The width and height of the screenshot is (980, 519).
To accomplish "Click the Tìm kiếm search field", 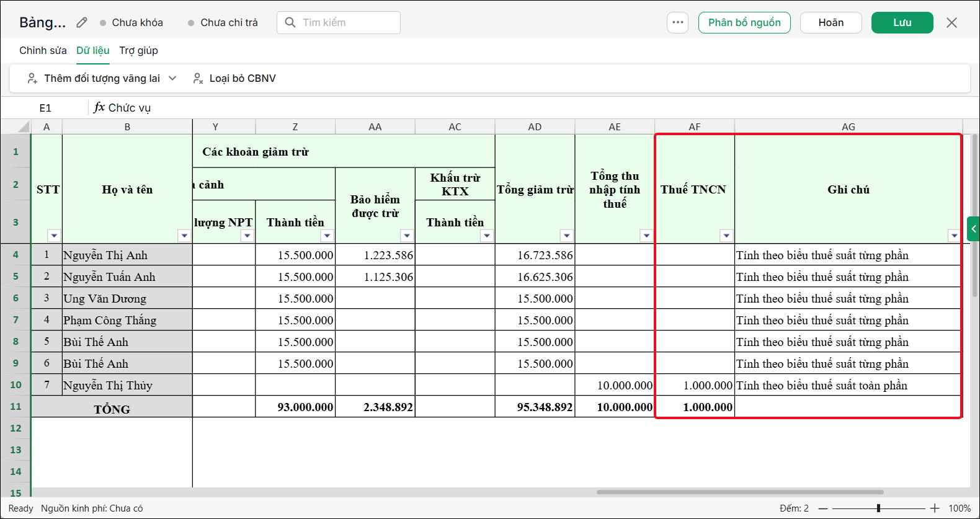I will tap(339, 22).
